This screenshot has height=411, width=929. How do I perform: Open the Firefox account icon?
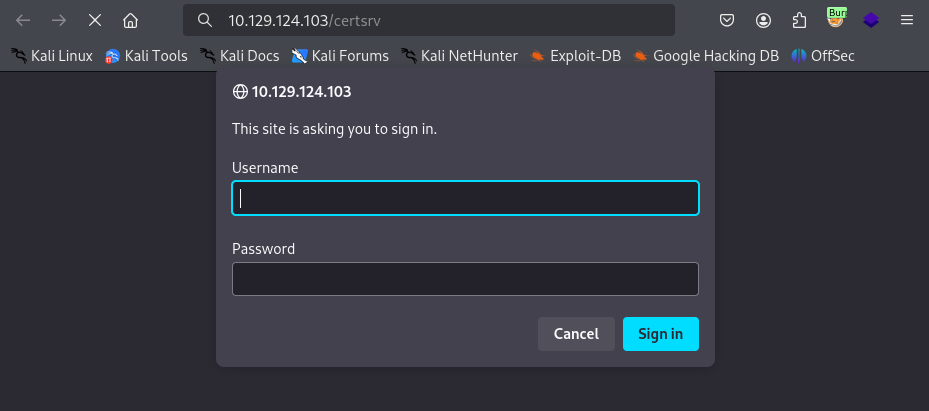(763, 21)
